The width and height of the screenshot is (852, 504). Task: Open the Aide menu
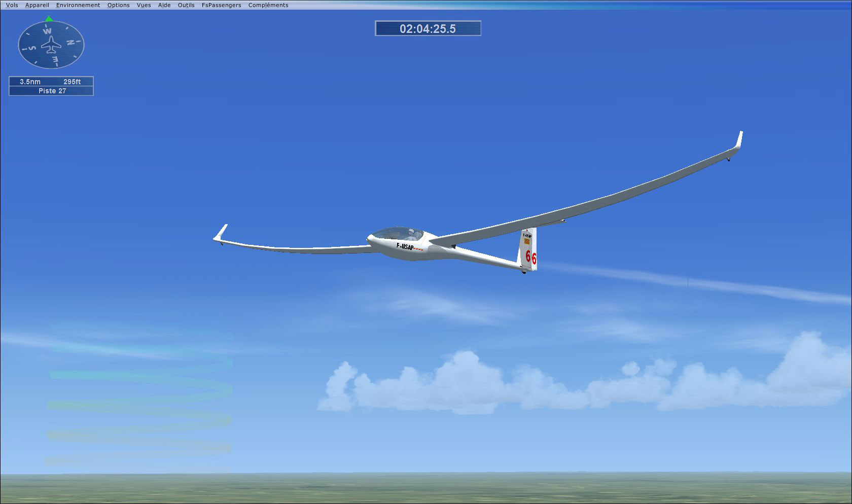(x=163, y=5)
